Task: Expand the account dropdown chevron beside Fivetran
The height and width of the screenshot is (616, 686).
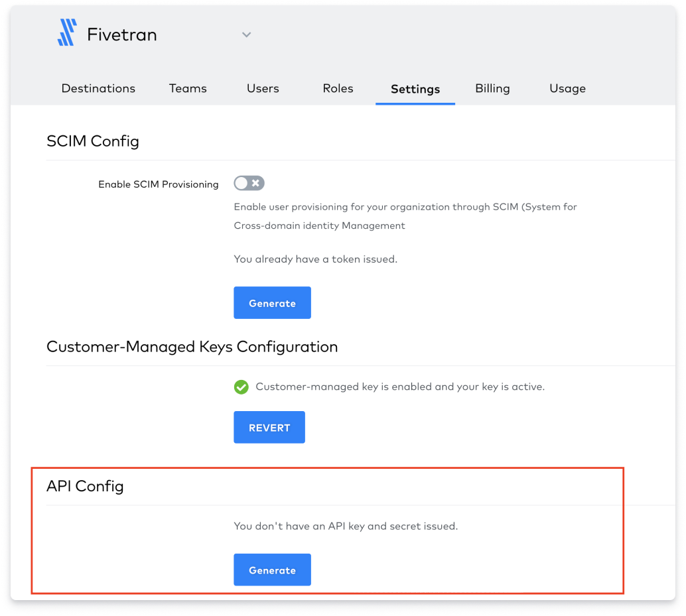Action: click(x=246, y=34)
